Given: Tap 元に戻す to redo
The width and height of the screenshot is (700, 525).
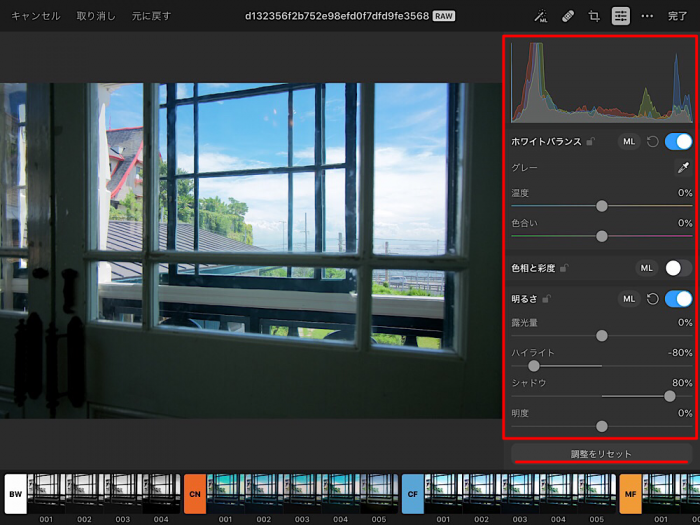Looking at the screenshot, I should pos(151,16).
